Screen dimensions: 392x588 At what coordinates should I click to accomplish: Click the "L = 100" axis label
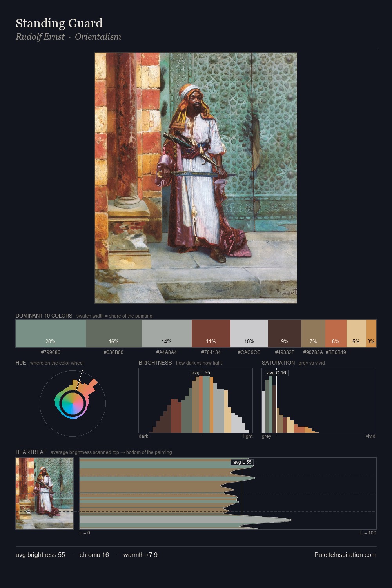tap(368, 533)
